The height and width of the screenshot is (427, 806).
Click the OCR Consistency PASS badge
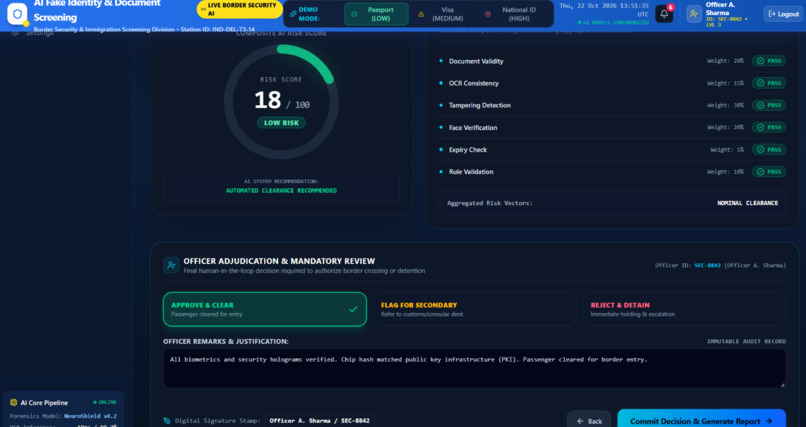point(769,83)
